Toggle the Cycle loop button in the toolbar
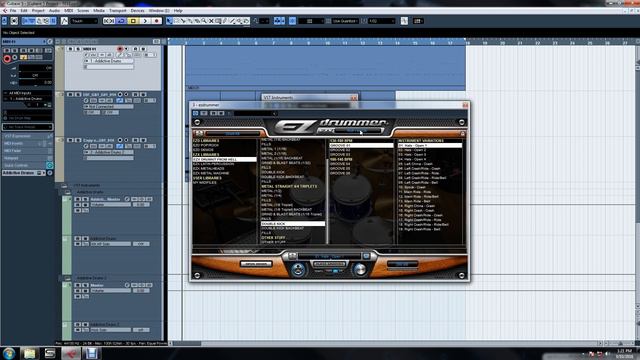This screenshot has width=640, height=360. [121, 21]
